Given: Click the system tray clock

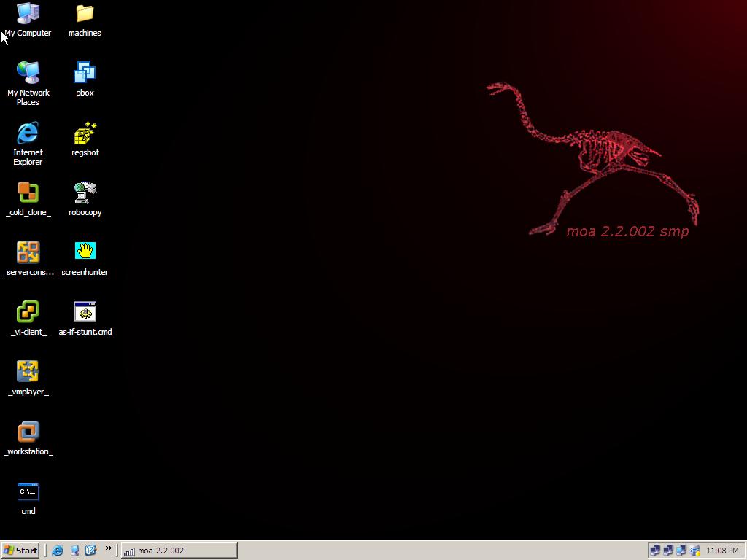Looking at the screenshot, I should (x=722, y=551).
